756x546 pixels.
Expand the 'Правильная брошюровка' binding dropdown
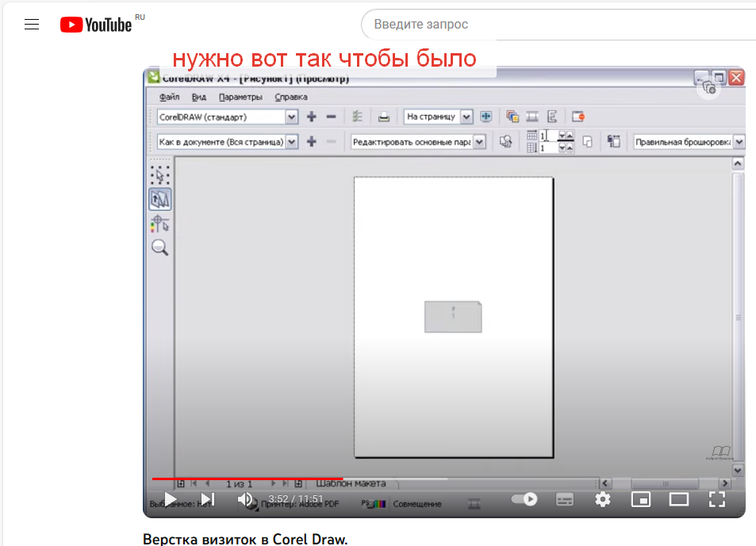coord(739,142)
